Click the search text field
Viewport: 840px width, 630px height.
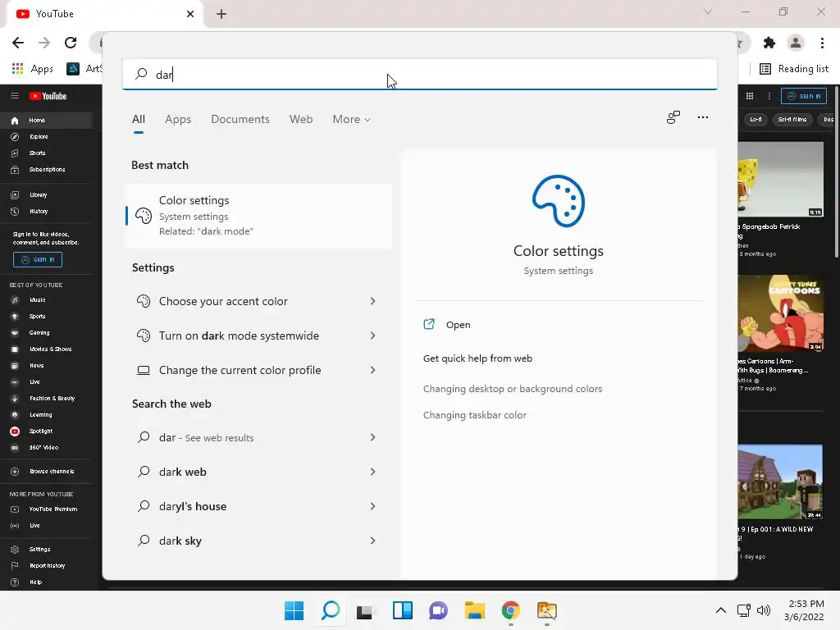pyautogui.click(x=419, y=75)
